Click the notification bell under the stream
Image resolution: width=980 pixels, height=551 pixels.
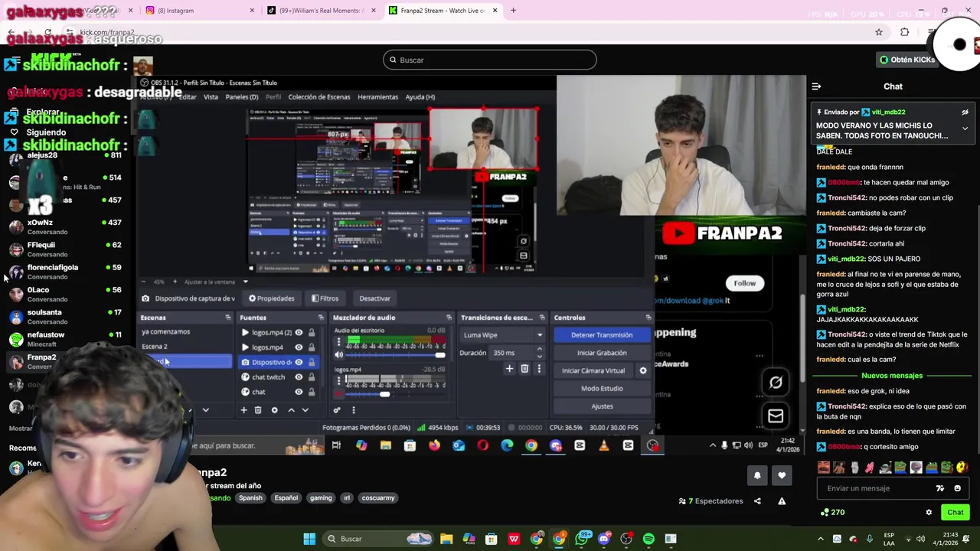[x=757, y=475]
